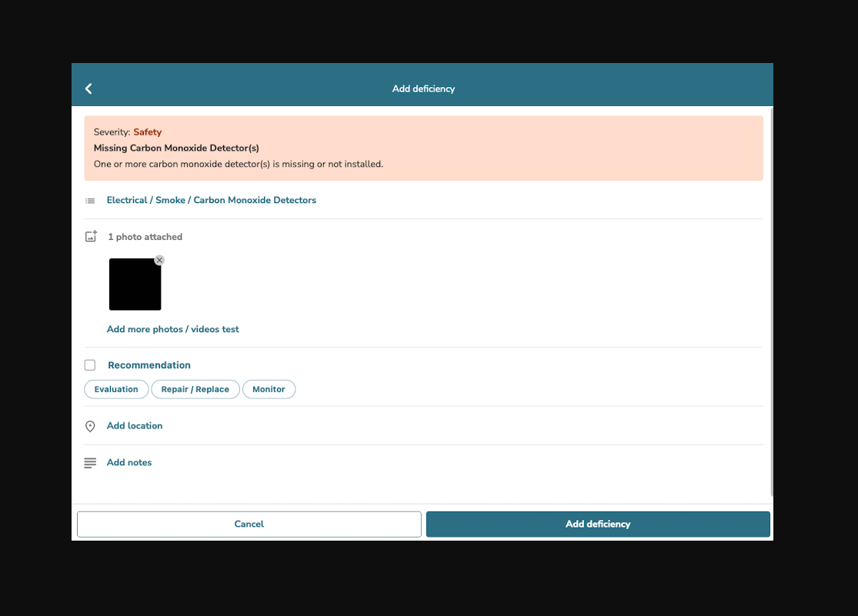This screenshot has width=858, height=616.
Task: Click the notes lines icon
Action: click(x=90, y=463)
